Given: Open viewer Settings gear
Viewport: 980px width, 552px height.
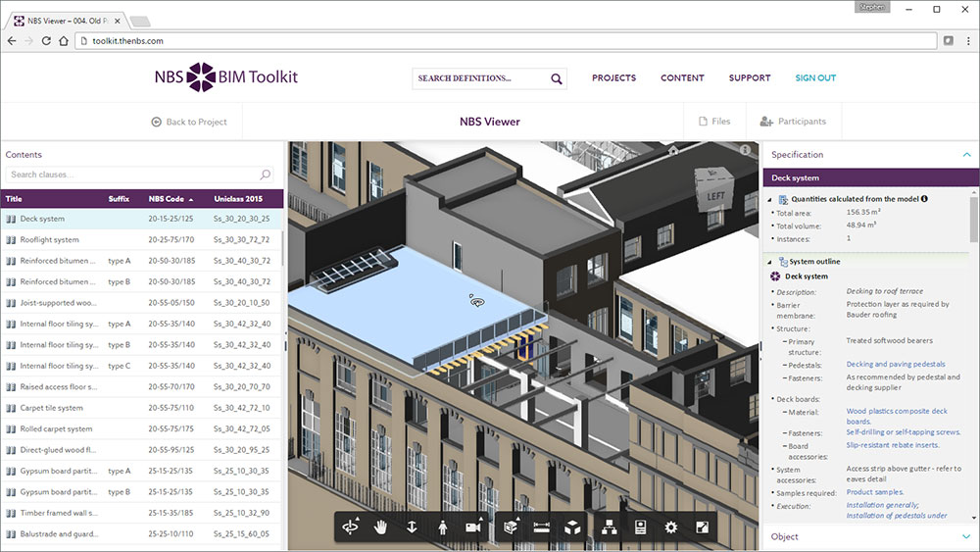Looking at the screenshot, I should (x=671, y=527).
